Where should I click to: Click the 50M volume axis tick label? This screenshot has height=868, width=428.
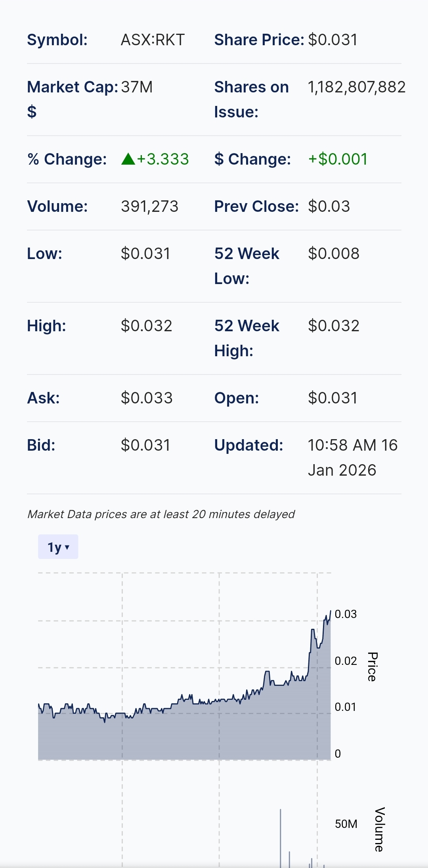(346, 824)
